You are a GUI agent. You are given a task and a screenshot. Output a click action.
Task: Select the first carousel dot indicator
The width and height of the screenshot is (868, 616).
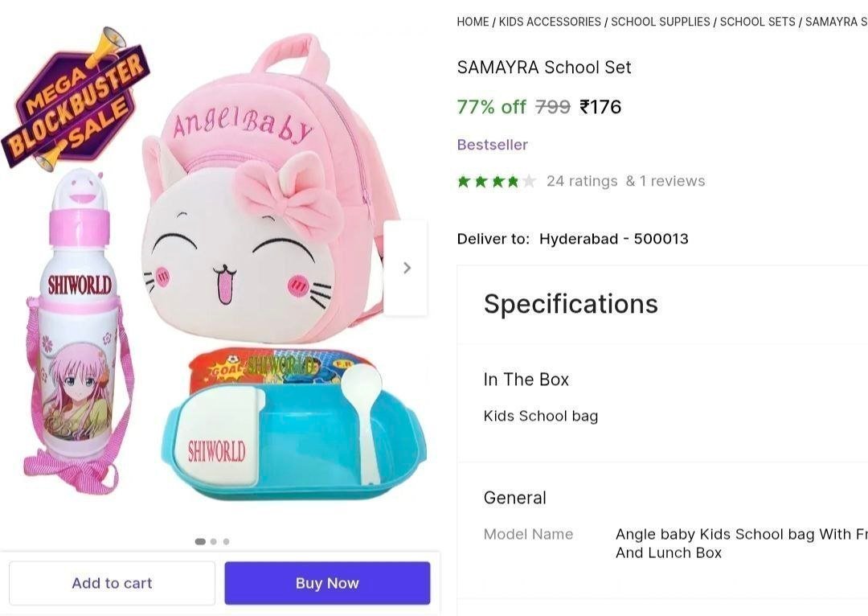200,542
